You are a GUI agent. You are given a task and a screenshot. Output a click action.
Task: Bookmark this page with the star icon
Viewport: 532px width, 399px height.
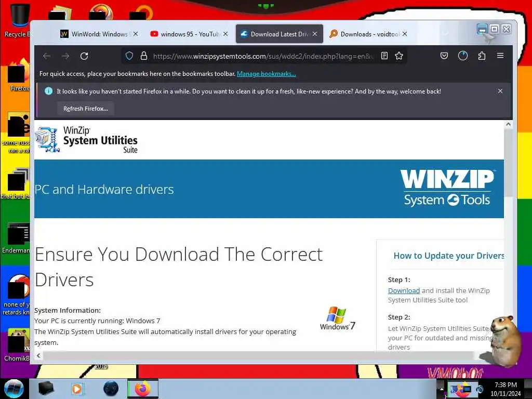(x=399, y=56)
